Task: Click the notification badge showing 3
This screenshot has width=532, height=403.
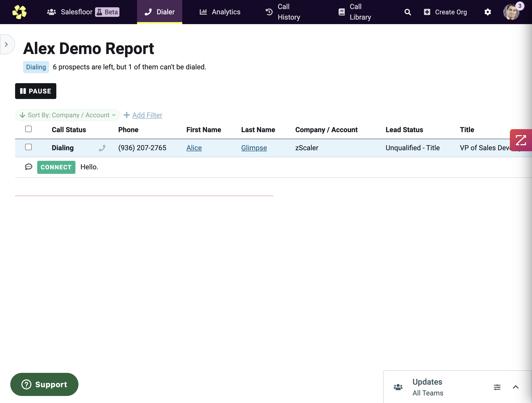Action: 520,6
